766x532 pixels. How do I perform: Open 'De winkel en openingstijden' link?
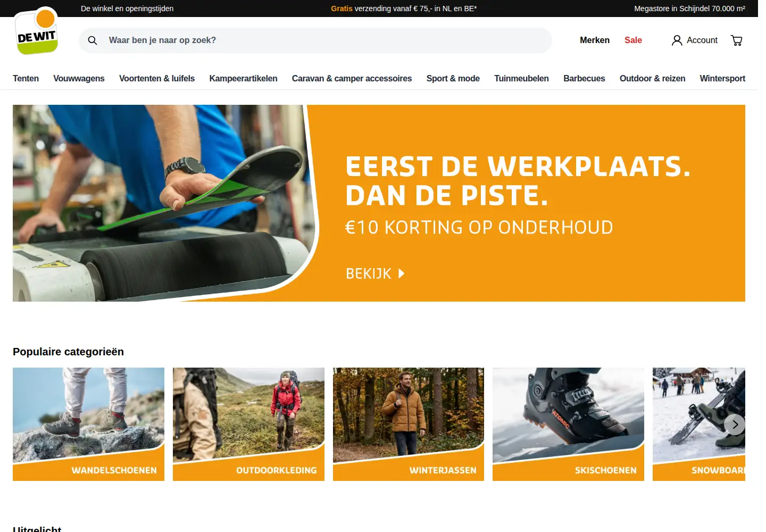(127, 9)
